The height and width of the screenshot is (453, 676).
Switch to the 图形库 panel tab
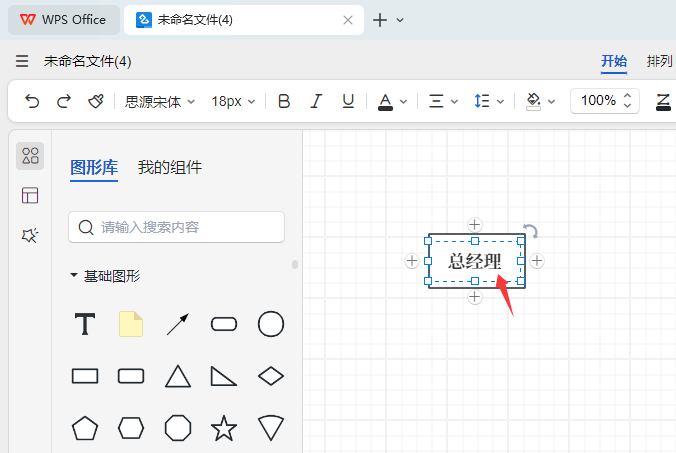pyautogui.click(x=94, y=168)
